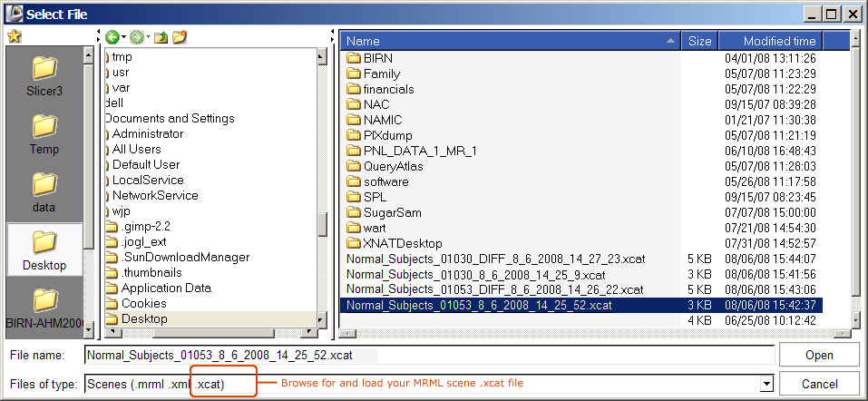Click the forward navigation arrow

click(135, 37)
